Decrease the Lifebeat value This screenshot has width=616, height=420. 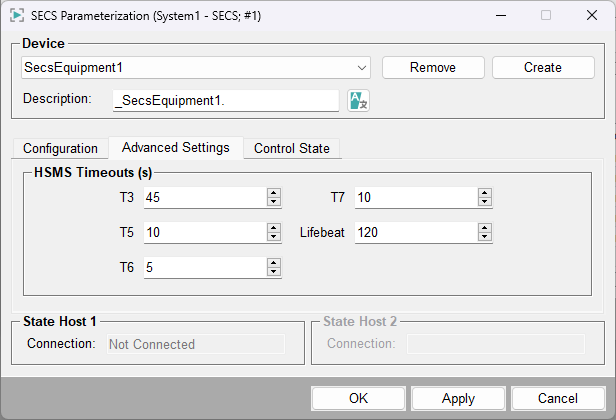484,237
